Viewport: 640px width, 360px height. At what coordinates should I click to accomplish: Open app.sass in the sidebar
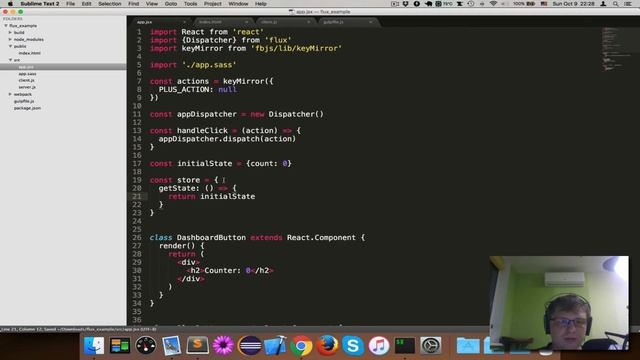point(27,74)
